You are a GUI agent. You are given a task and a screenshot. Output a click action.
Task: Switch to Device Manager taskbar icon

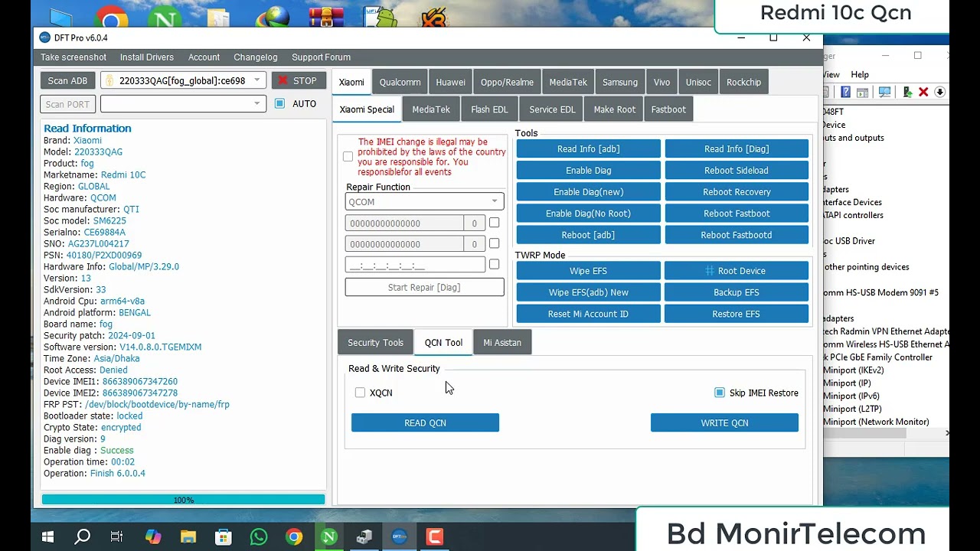pos(364,537)
